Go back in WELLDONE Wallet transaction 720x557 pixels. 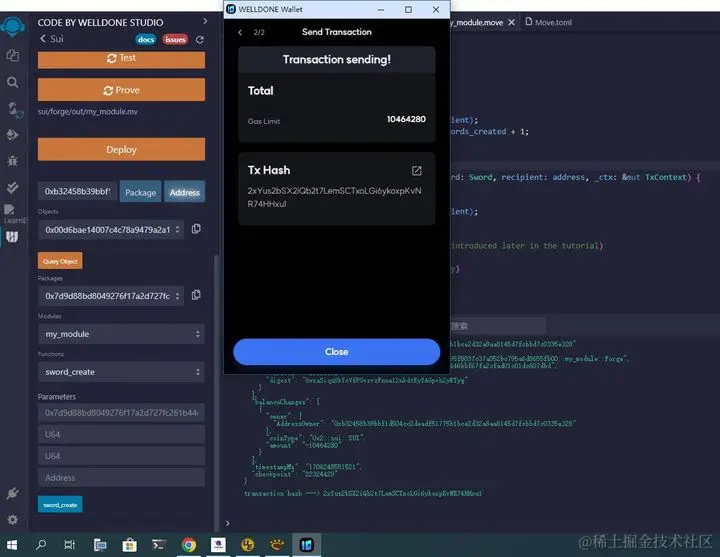(x=240, y=32)
